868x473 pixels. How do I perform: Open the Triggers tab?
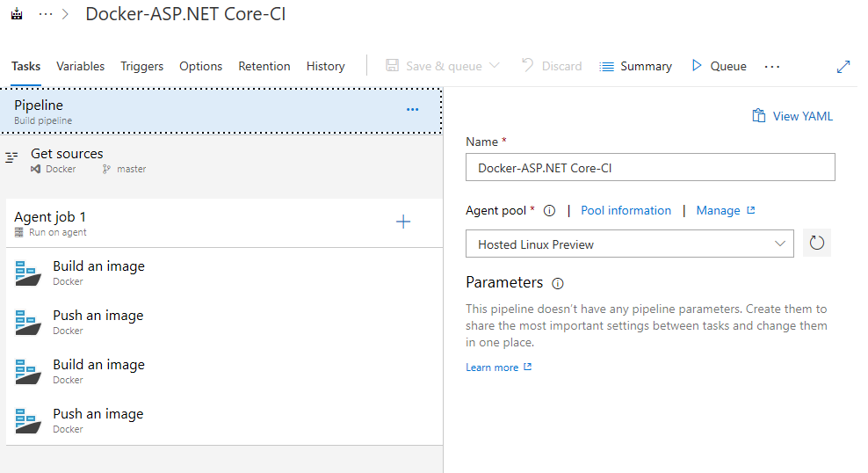(x=141, y=67)
